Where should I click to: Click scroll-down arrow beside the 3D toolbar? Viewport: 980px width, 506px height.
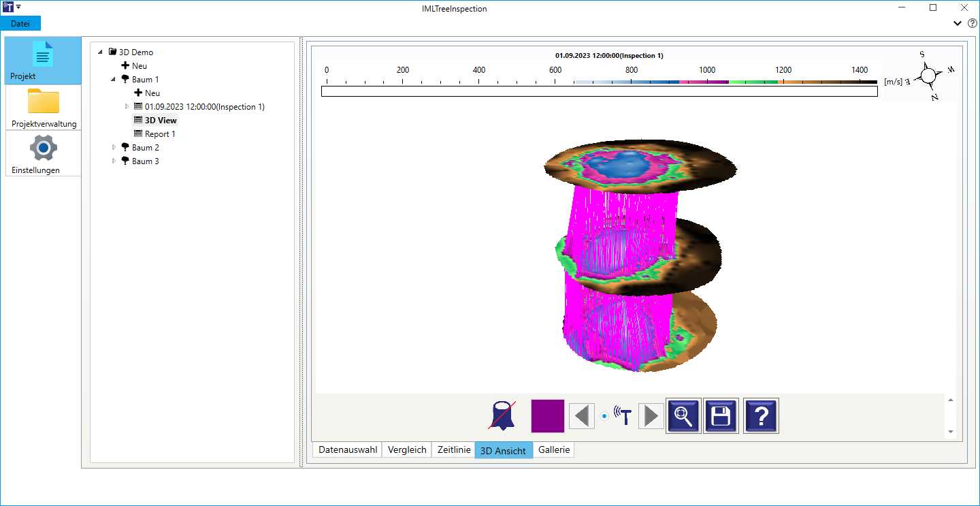click(951, 432)
